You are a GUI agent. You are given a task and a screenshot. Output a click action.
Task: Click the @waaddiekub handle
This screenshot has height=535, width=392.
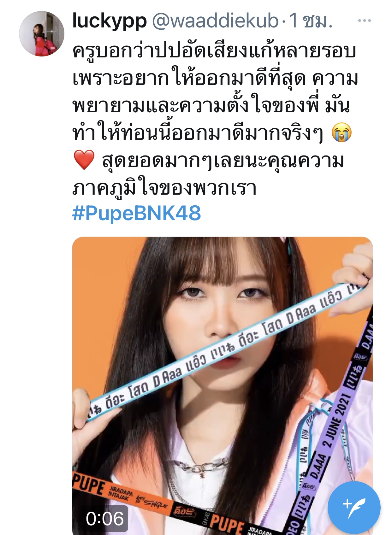tap(215, 21)
